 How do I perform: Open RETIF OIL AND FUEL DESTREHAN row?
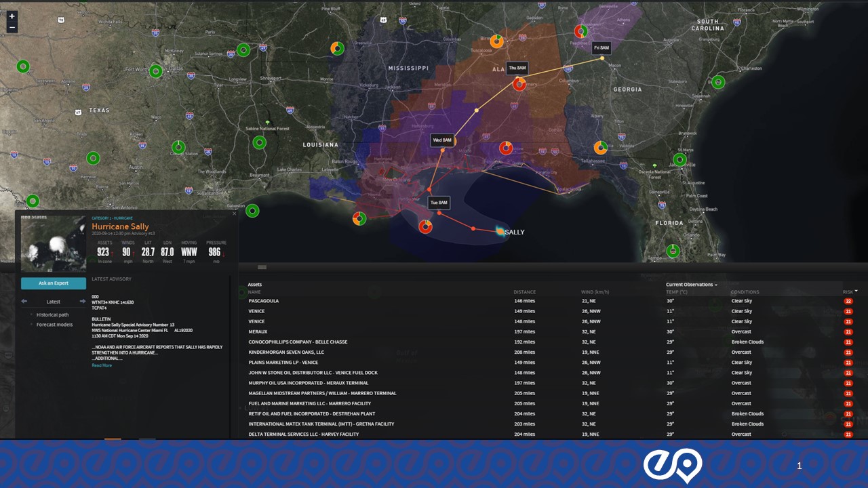[550, 413]
